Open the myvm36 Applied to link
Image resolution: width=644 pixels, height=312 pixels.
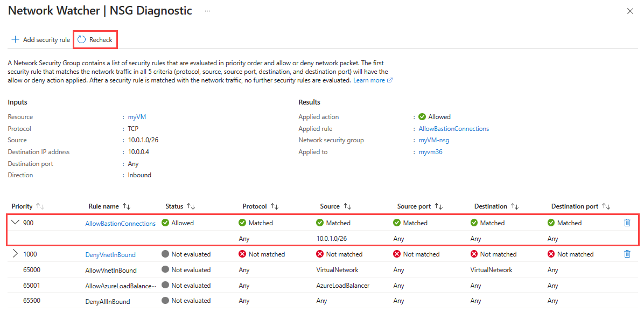tap(430, 152)
